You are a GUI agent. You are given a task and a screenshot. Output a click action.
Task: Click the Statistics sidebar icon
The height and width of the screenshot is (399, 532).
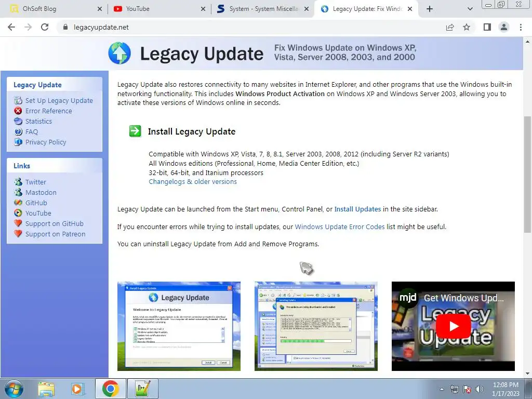(18, 121)
